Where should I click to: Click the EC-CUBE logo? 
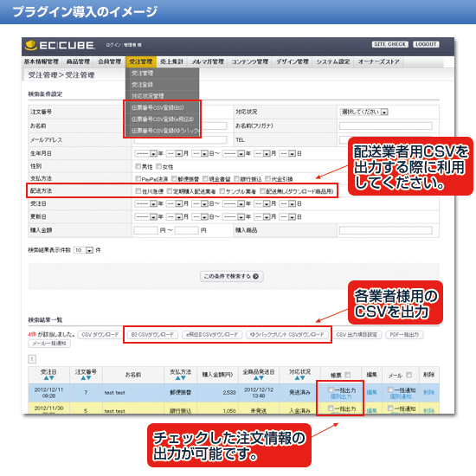pyautogui.click(x=60, y=45)
